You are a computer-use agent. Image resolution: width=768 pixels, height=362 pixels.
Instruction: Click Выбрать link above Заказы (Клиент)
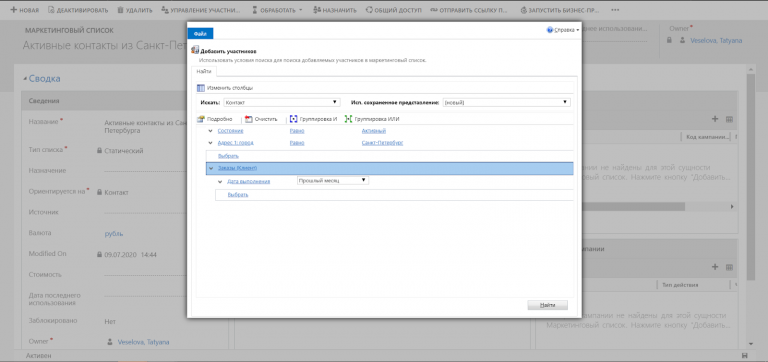pos(228,156)
